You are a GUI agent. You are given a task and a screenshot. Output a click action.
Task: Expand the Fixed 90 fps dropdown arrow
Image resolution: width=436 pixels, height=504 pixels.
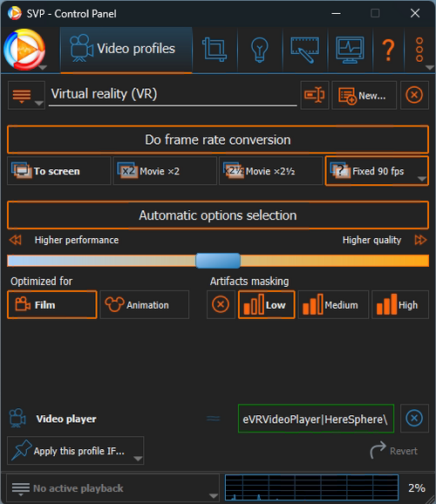[x=421, y=179]
